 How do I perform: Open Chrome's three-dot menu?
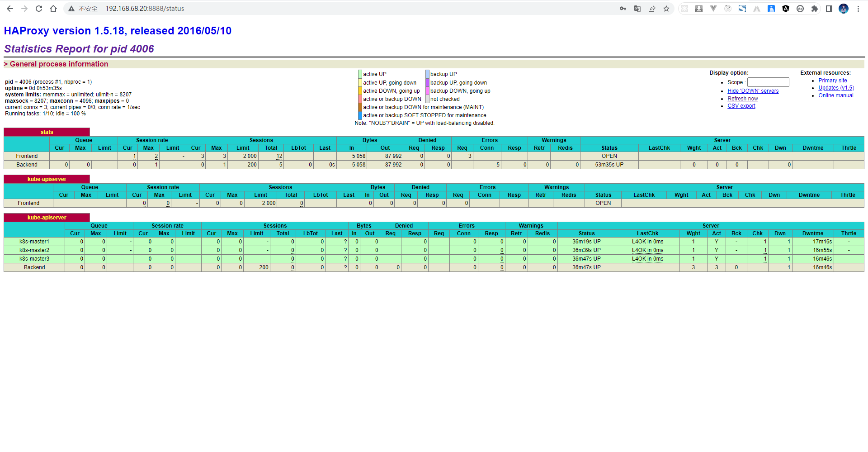[858, 9]
